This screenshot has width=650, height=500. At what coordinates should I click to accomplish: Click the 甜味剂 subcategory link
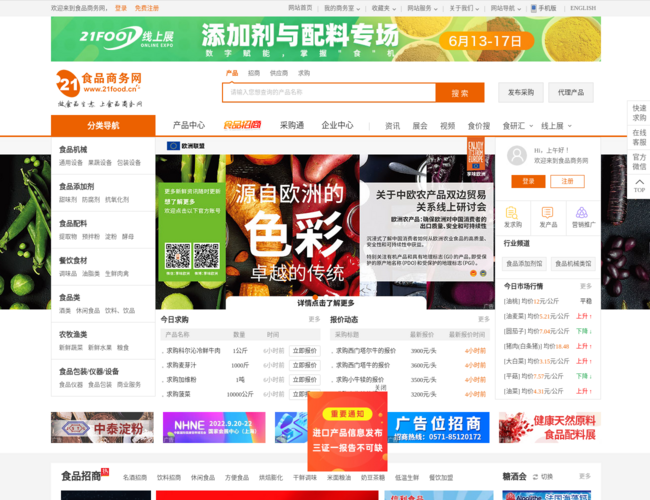point(68,200)
